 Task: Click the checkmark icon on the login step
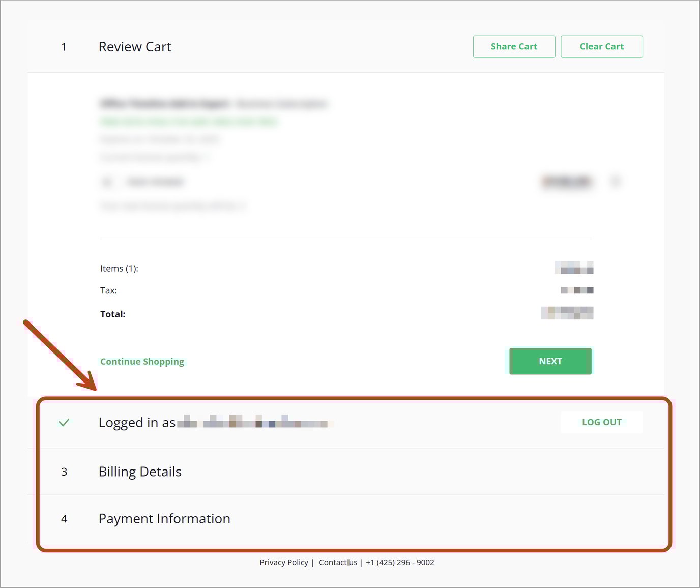click(x=64, y=422)
